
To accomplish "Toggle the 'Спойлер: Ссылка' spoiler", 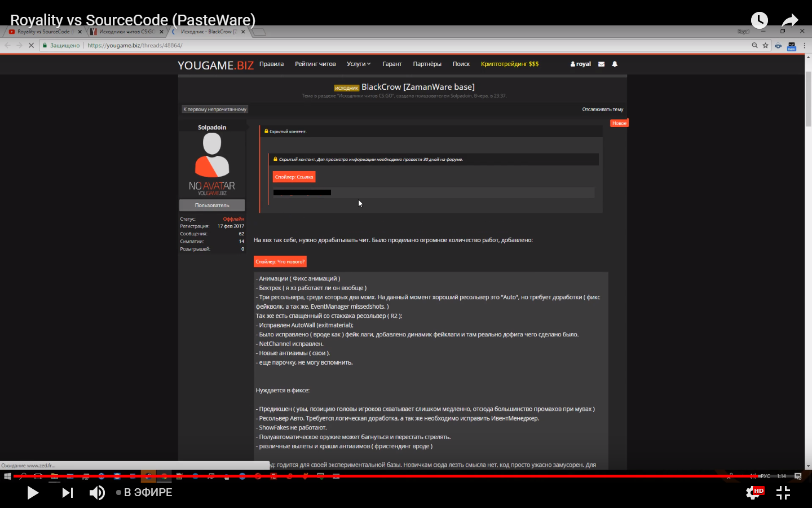I will coord(294,177).
